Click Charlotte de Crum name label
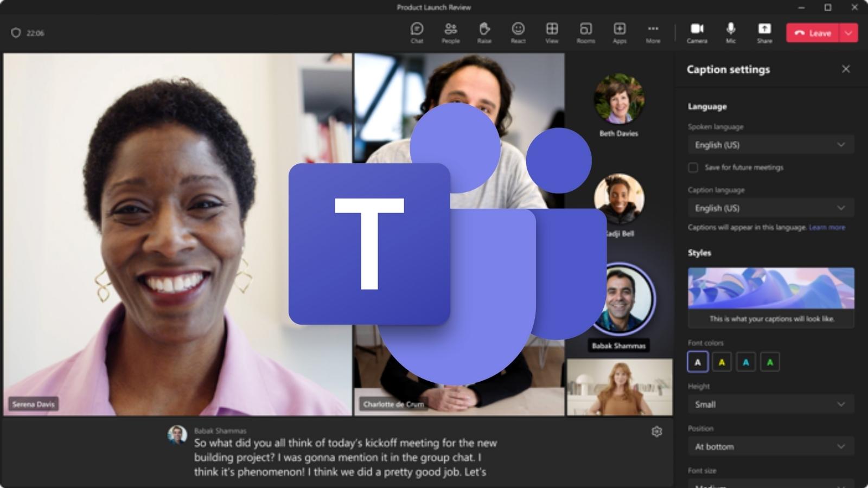This screenshot has height=488, width=868. click(x=393, y=404)
